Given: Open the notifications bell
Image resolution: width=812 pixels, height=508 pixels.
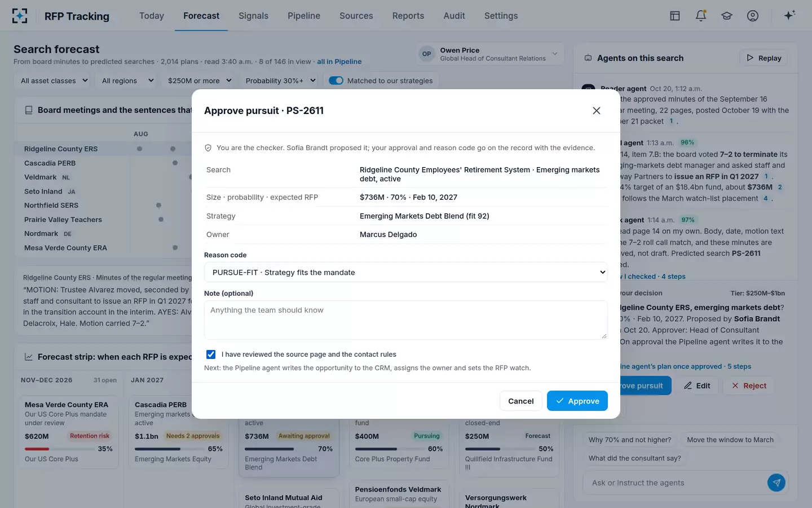Looking at the screenshot, I should (x=701, y=16).
